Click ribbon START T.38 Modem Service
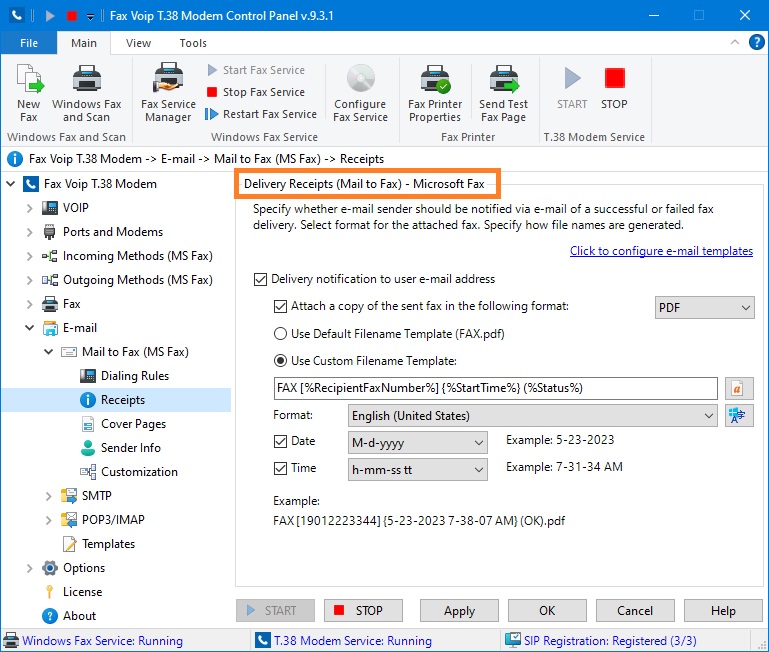 coord(572,89)
